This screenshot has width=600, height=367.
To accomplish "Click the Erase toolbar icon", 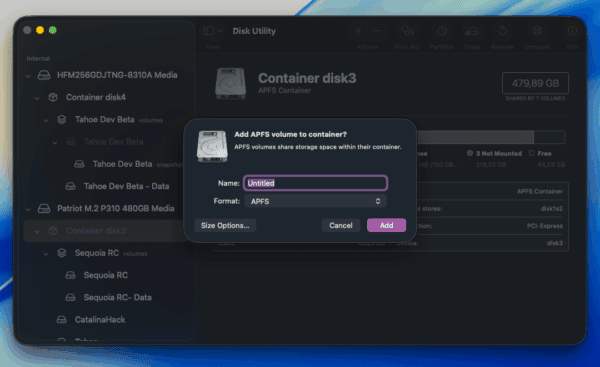I will tap(472, 31).
